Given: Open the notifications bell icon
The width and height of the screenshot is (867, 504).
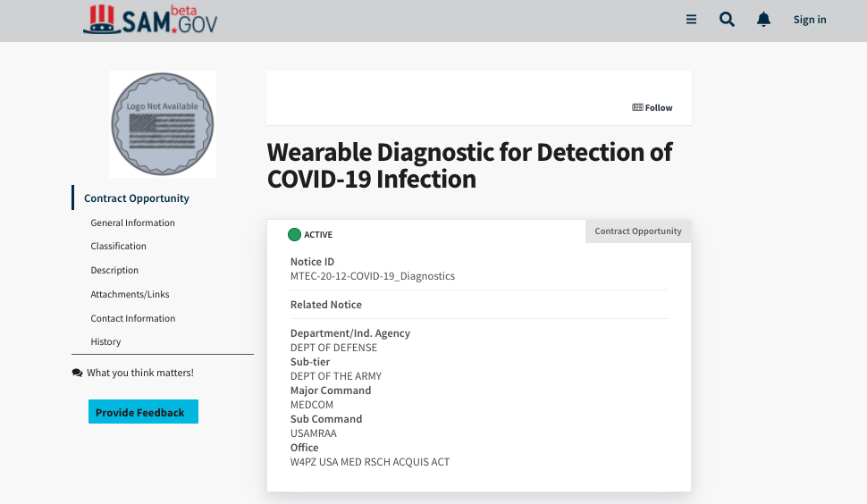Looking at the screenshot, I should tap(763, 20).
